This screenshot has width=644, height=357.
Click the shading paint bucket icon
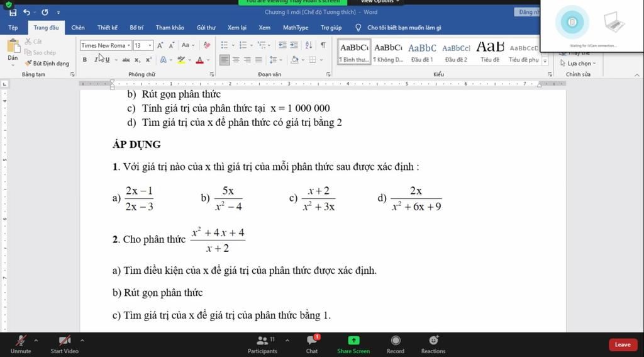coord(294,60)
